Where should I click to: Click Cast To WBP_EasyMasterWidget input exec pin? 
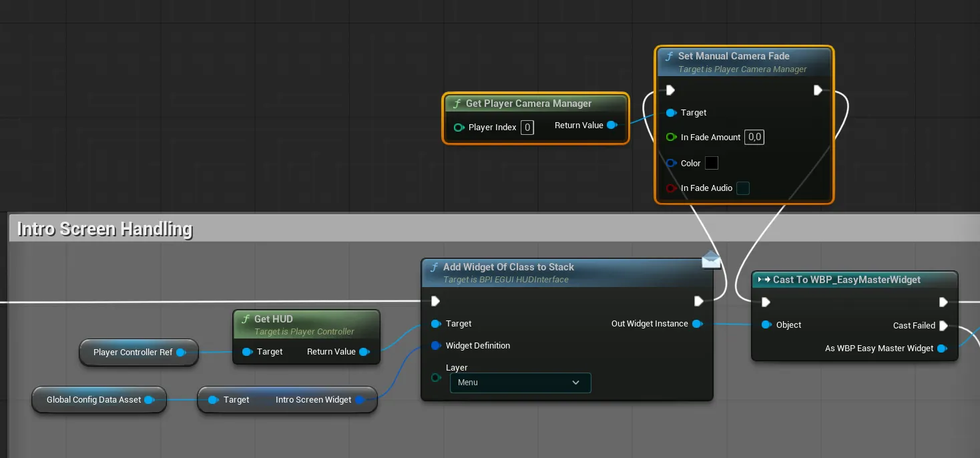pyautogui.click(x=766, y=302)
